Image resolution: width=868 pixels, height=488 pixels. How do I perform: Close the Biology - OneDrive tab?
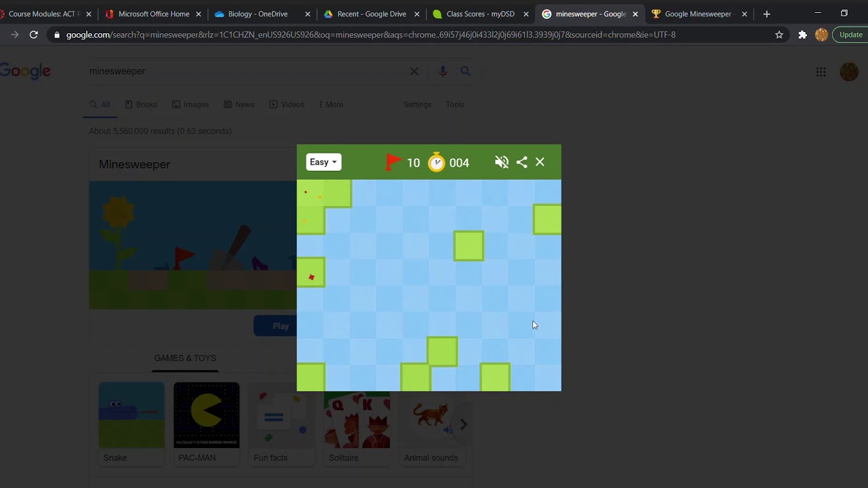click(308, 14)
